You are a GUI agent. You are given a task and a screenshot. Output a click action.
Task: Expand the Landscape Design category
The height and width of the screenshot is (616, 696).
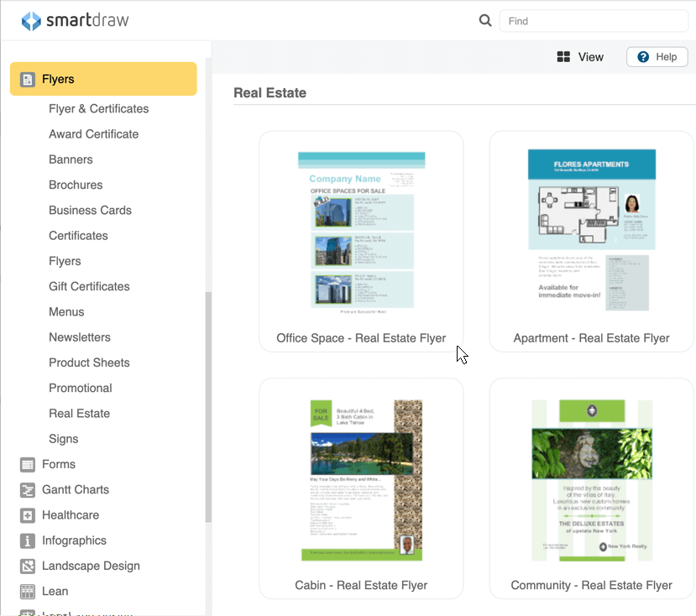91,566
